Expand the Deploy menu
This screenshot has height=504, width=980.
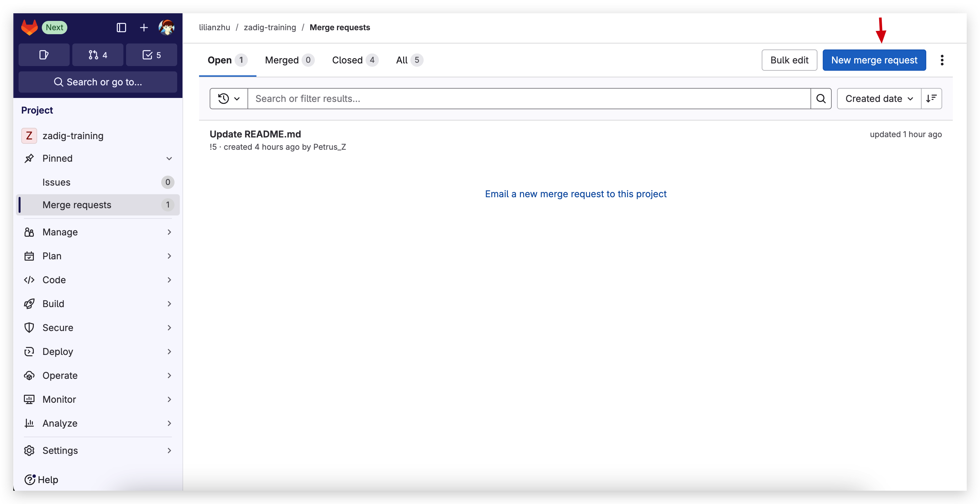pos(98,352)
